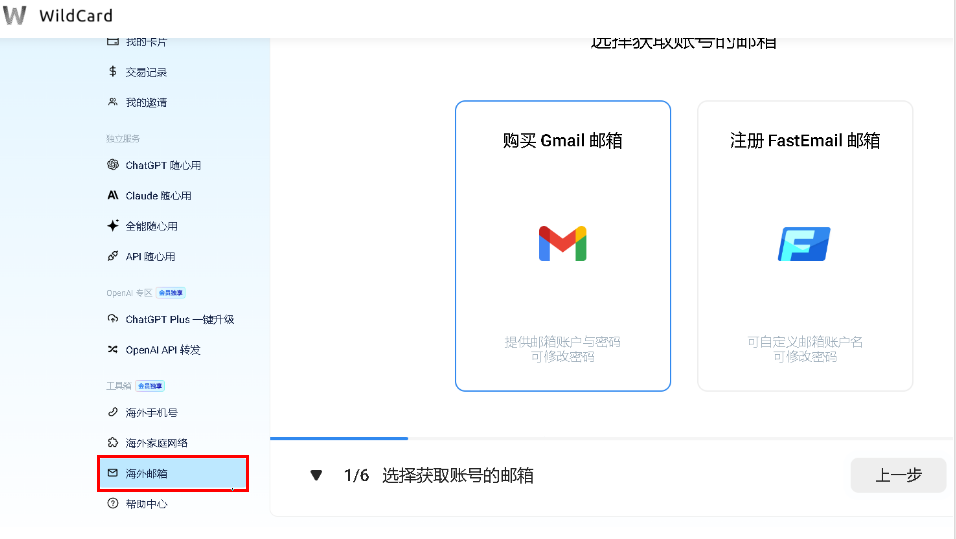Viewport: 956px width, 539px height.
Task: Click the 全能随心用 sparkle icon
Action: point(113,226)
